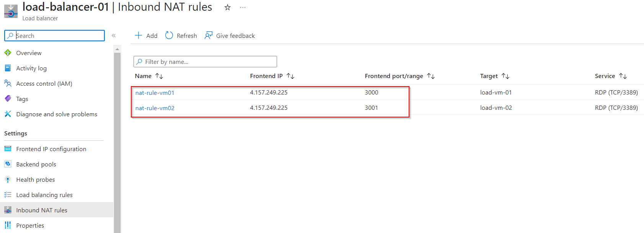This screenshot has height=233, width=644.
Task: Click the plus icon to add rule
Action: point(139,35)
